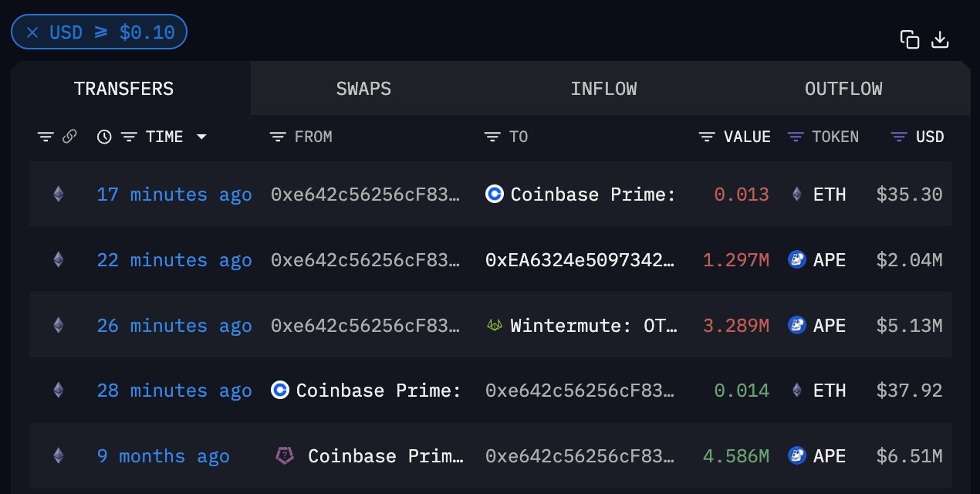Click the clock icon beside TIME
This screenshot has height=494, width=980.
pyautogui.click(x=104, y=137)
